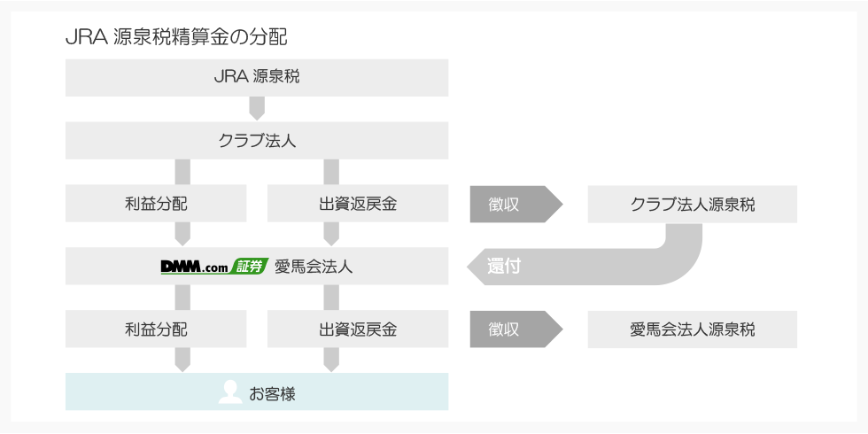This screenshot has height=434, width=868.
Task: Select the JRA 源泉税 box
Action: (x=257, y=77)
